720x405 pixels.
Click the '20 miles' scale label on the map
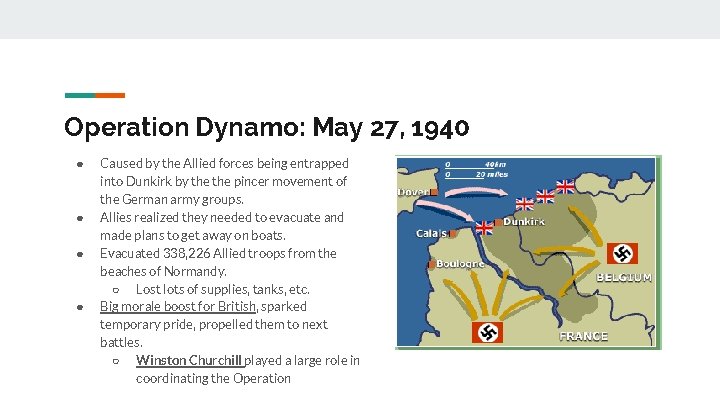(492, 174)
